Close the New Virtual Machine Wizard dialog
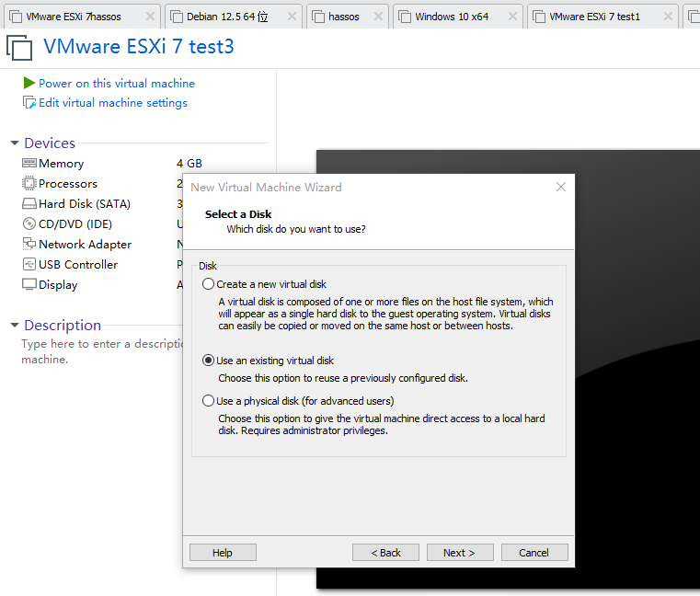This screenshot has height=596, width=700. point(561,187)
